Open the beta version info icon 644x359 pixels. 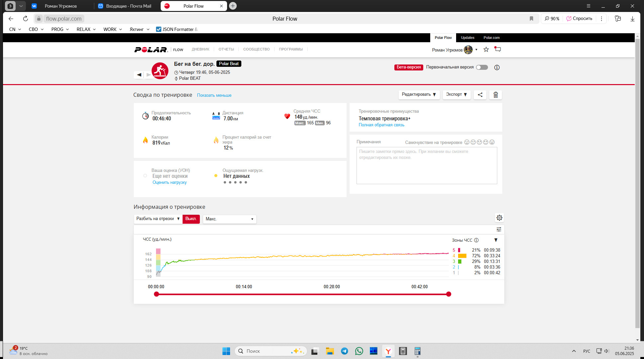tap(497, 67)
